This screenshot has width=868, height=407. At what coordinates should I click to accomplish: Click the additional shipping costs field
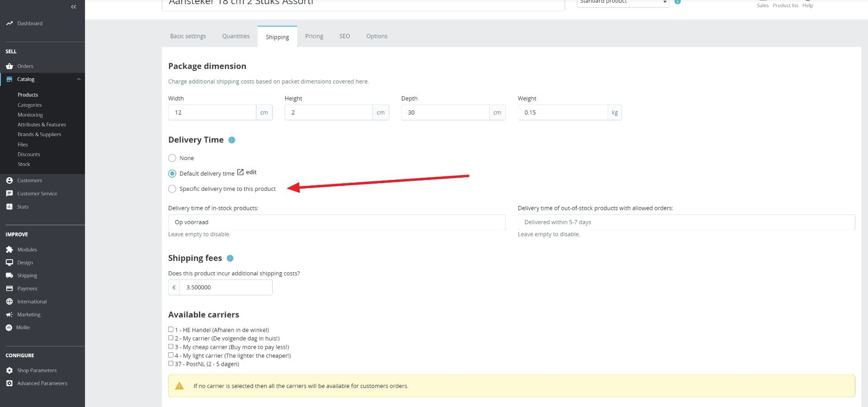point(226,288)
